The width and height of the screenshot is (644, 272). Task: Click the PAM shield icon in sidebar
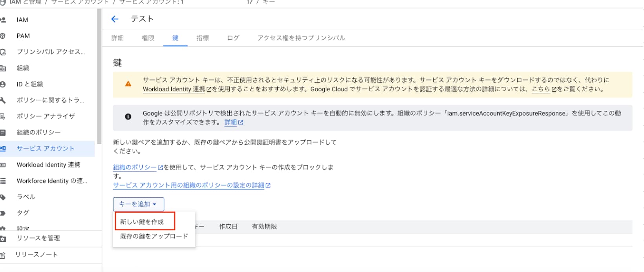point(3,36)
